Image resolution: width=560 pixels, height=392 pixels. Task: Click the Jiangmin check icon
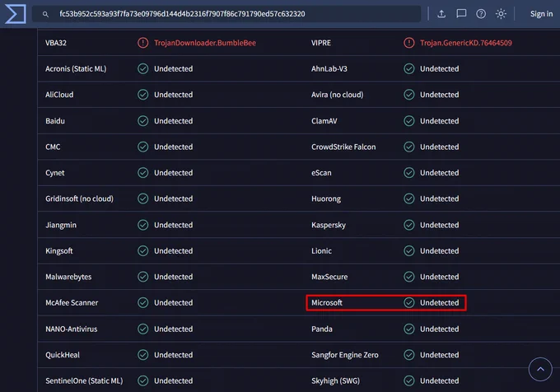[x=142, y=225]
